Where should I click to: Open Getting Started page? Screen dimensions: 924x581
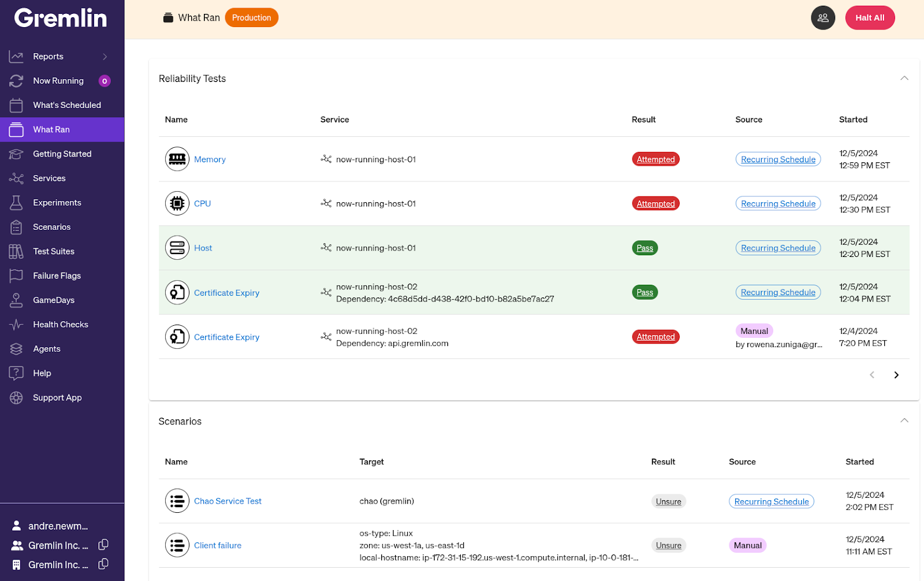[x=62, y=154]
